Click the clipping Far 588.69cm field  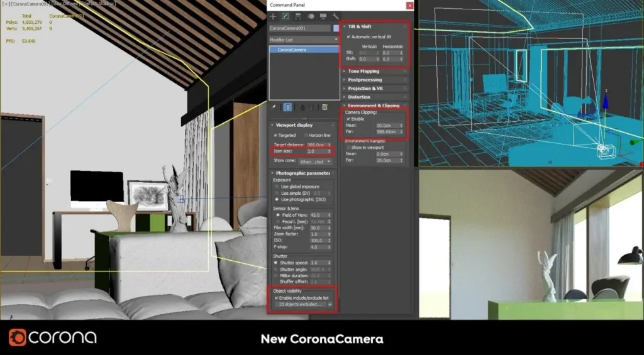[x=387, y=132]
